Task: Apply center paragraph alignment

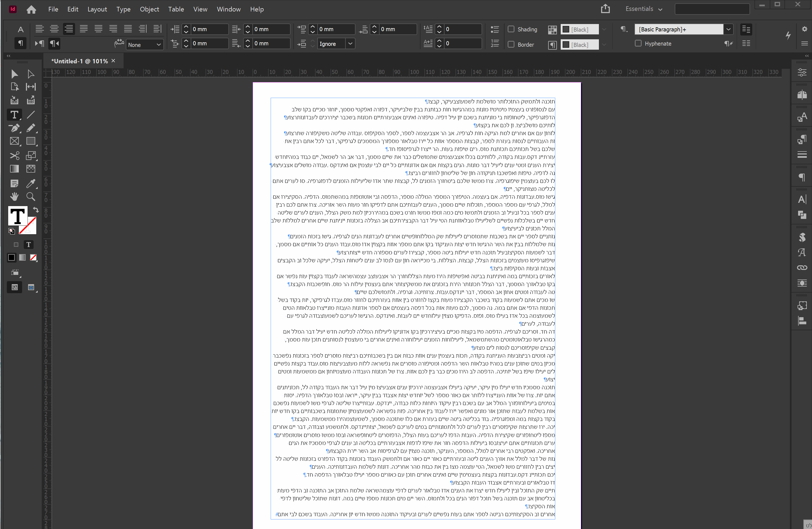Action: point(54,29)
